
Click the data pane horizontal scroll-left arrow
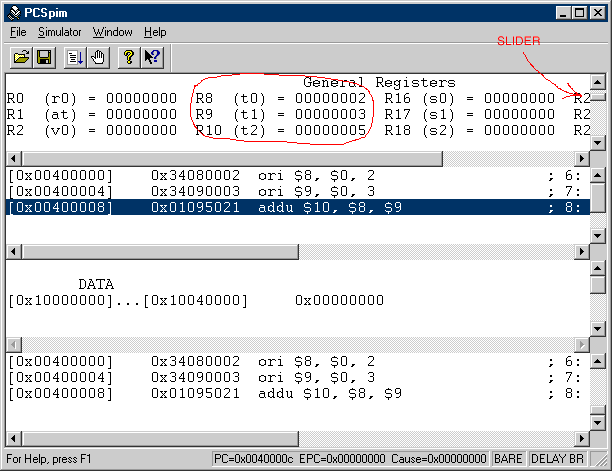[x=14, y=343]
